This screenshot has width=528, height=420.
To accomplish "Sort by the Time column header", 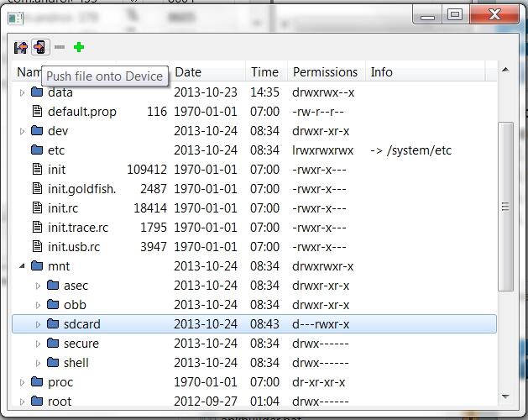I will [266, 71].
